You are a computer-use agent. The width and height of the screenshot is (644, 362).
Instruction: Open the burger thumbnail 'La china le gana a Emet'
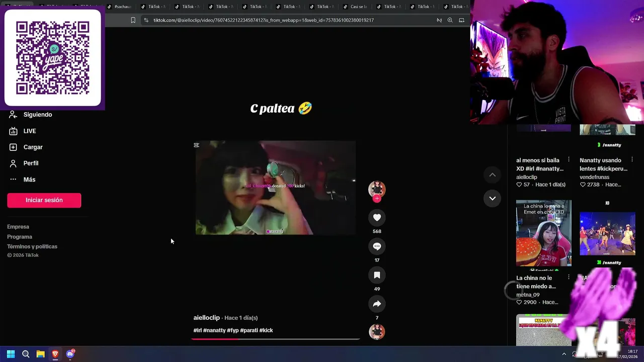tap(543, 233)
